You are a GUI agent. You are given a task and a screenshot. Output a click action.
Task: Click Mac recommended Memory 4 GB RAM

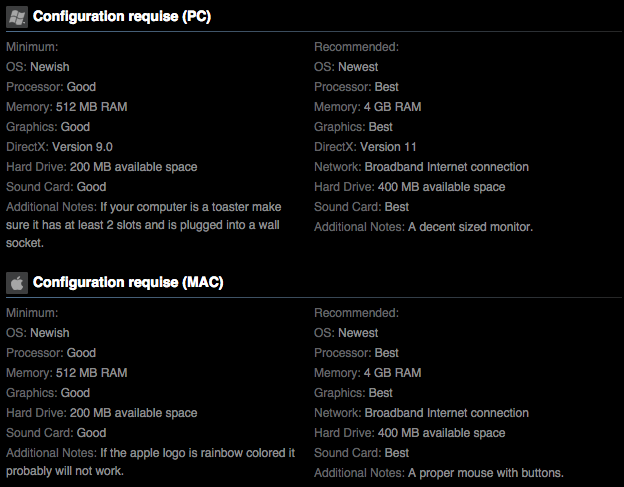click(x=368, y=373)
